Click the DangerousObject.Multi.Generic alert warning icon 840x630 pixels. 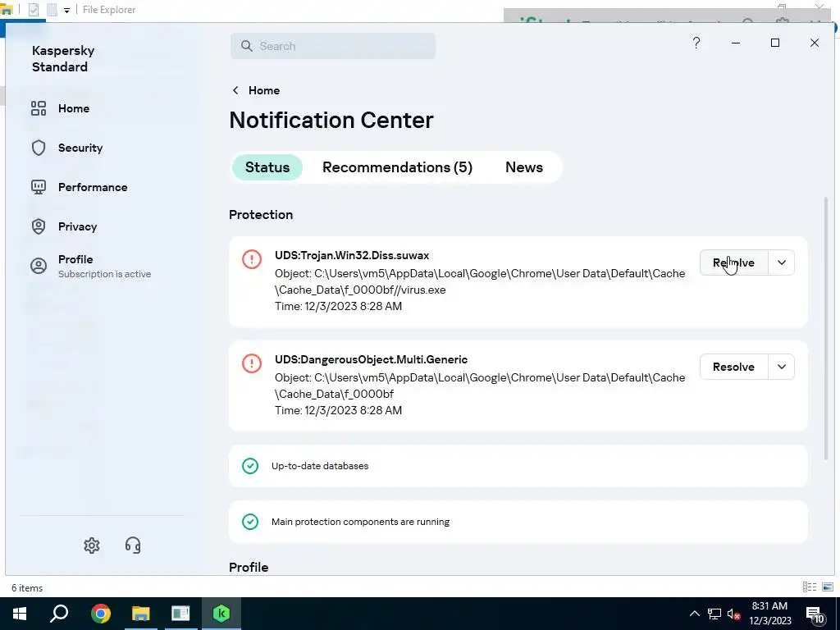point(251,363)
